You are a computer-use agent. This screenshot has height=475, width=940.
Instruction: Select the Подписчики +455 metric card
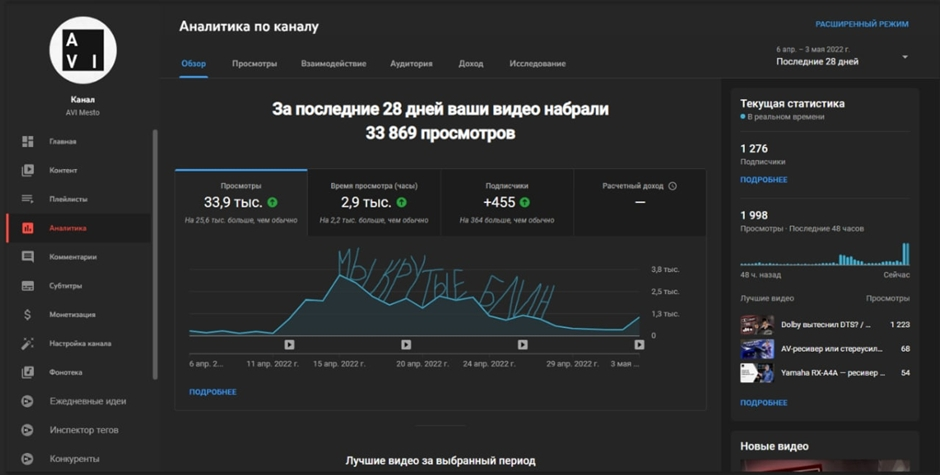click(x=507, y=203)
